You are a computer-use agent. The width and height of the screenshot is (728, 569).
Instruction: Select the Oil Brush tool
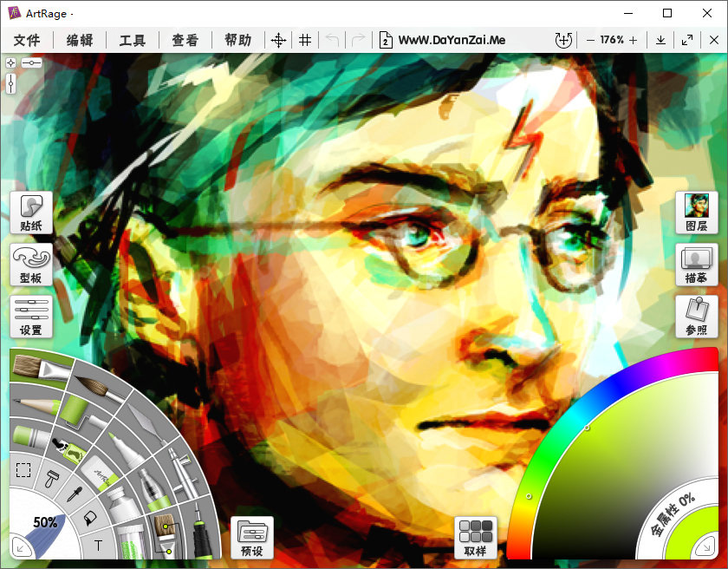(x=40, y=368)
